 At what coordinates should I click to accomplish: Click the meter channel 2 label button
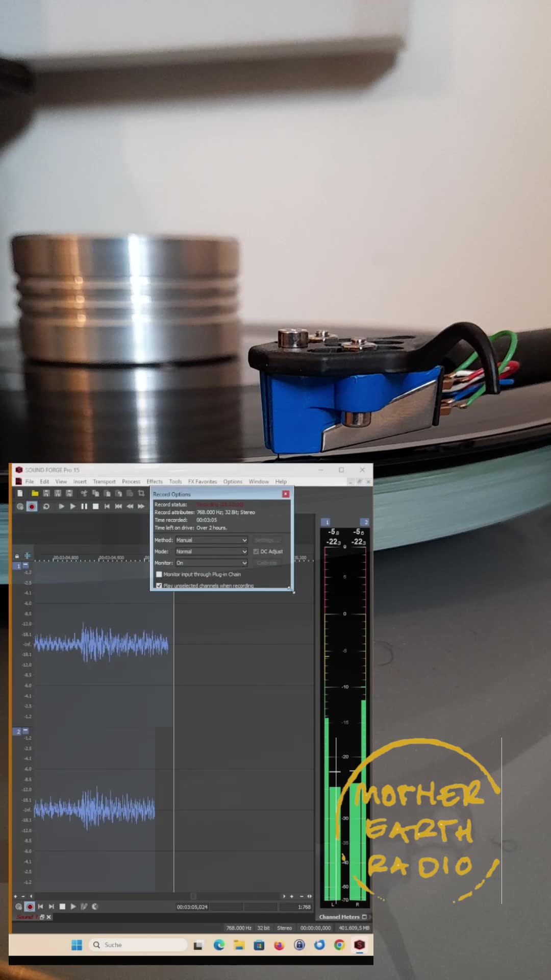365,522
